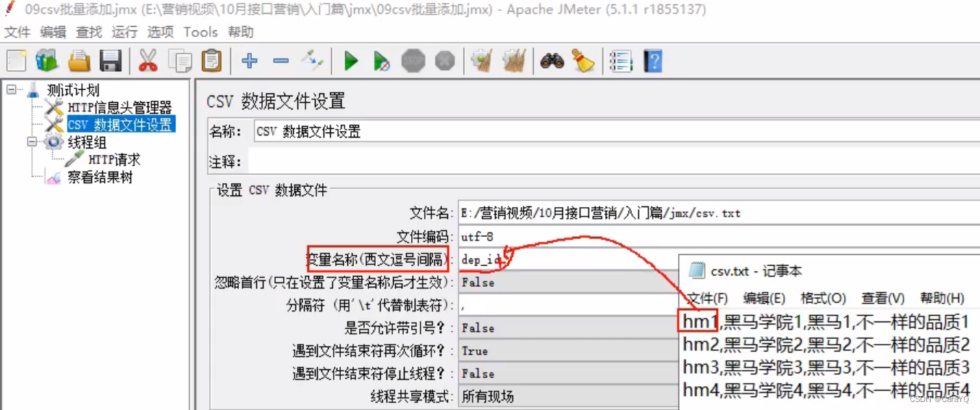
Task: Click the New test plan toolbar icon
Action: point(17,61)
